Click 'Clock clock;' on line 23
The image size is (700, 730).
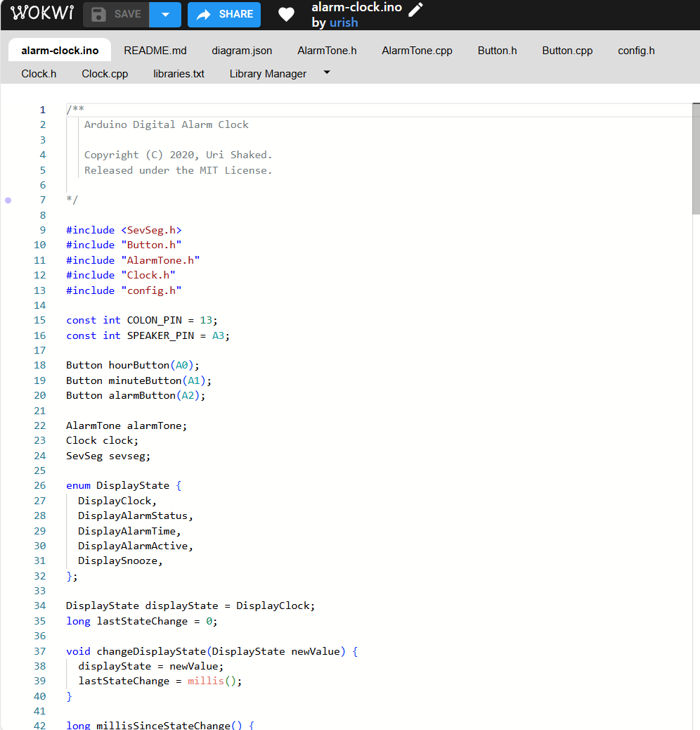[x=103, y=441]
